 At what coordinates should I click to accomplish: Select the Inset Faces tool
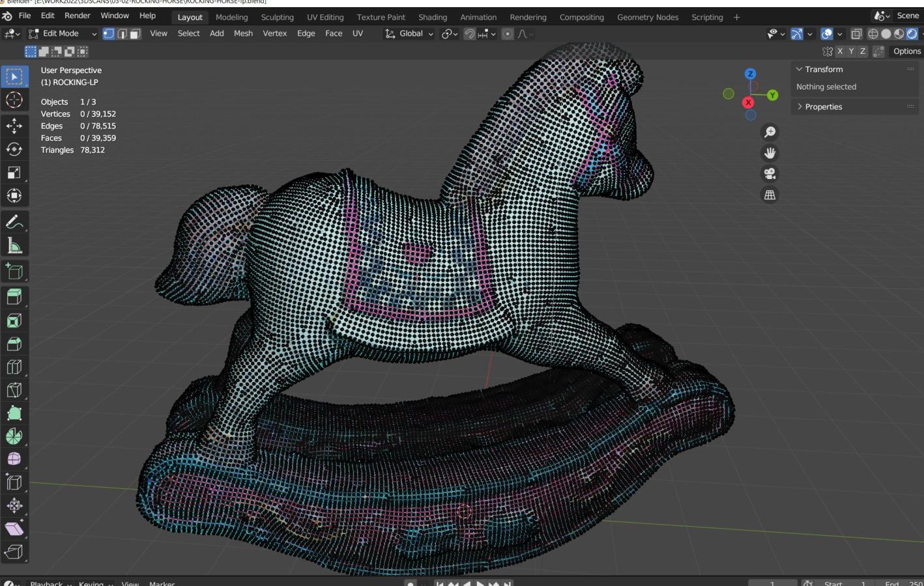tap(14, 320)
